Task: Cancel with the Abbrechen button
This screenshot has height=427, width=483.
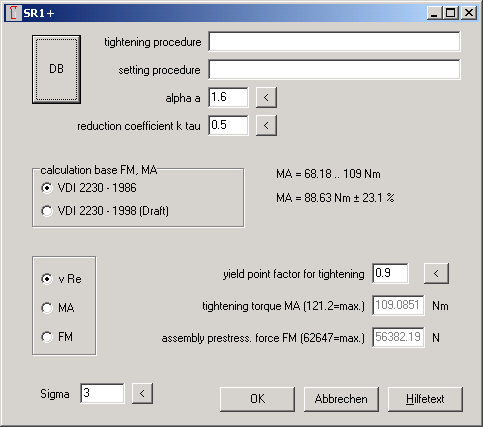Action: (341, 399)
